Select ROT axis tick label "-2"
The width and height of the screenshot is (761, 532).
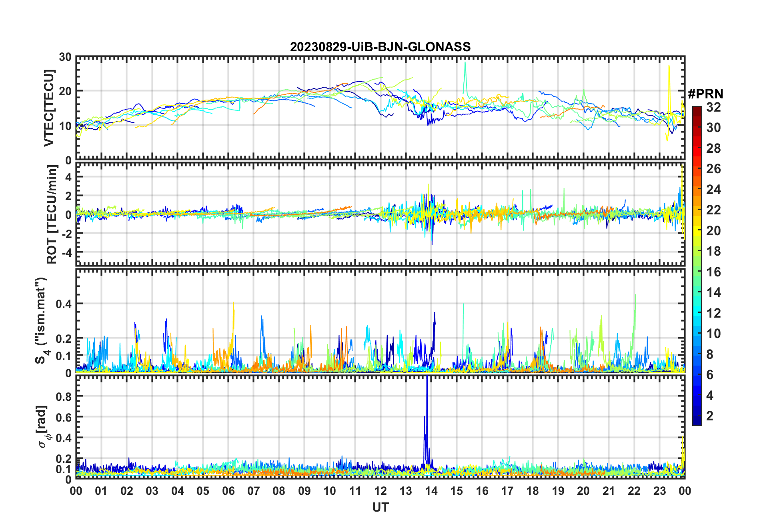coord(66,233)
